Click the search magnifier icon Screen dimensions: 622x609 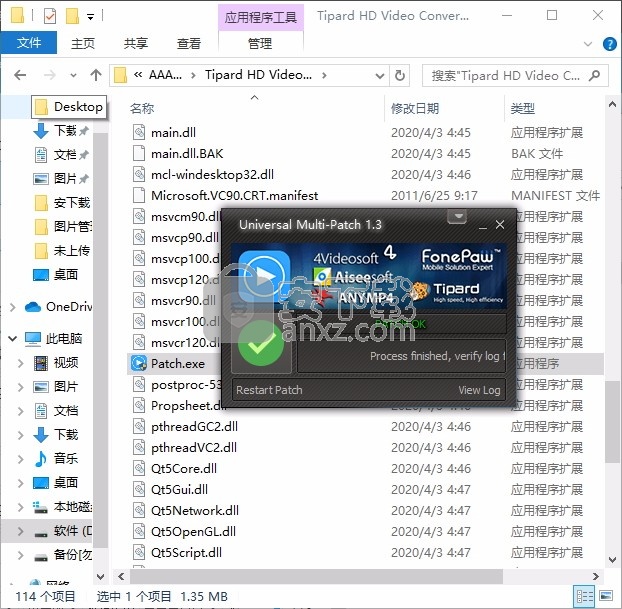point(594,75)
